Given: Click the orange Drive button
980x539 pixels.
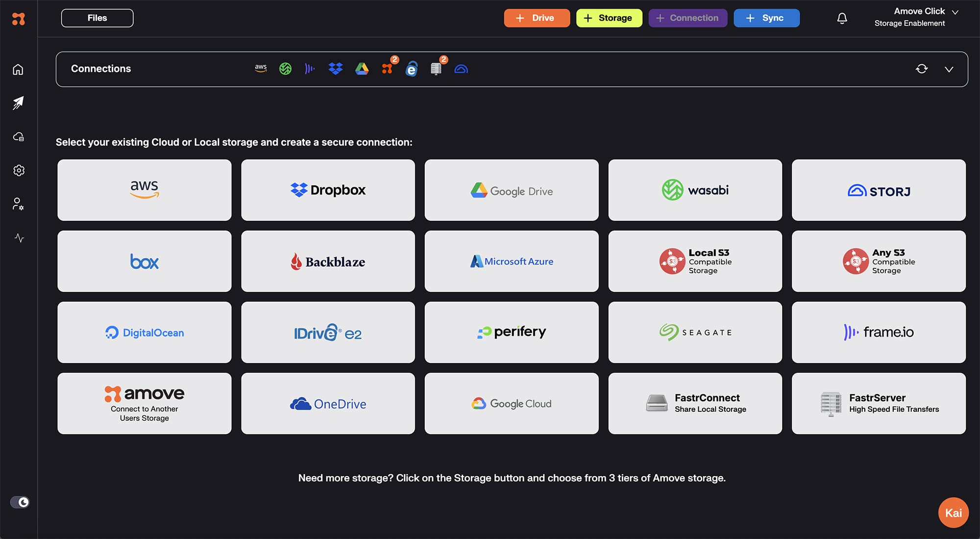Looking at the screenshot, I should tap(537, 18).
